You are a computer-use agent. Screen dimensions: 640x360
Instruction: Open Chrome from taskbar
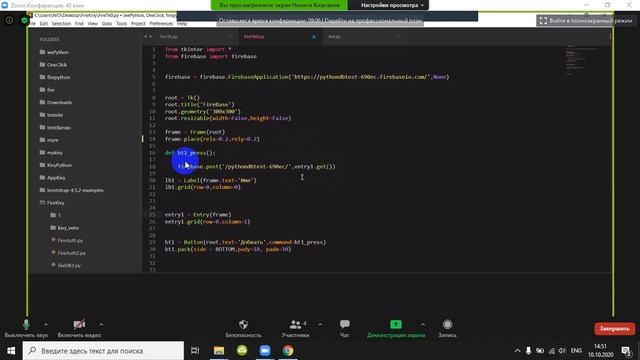[288, 351]
